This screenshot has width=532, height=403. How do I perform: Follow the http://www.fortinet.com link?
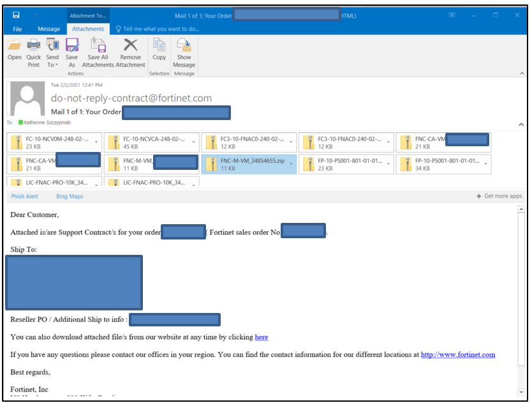click(458, 354)
